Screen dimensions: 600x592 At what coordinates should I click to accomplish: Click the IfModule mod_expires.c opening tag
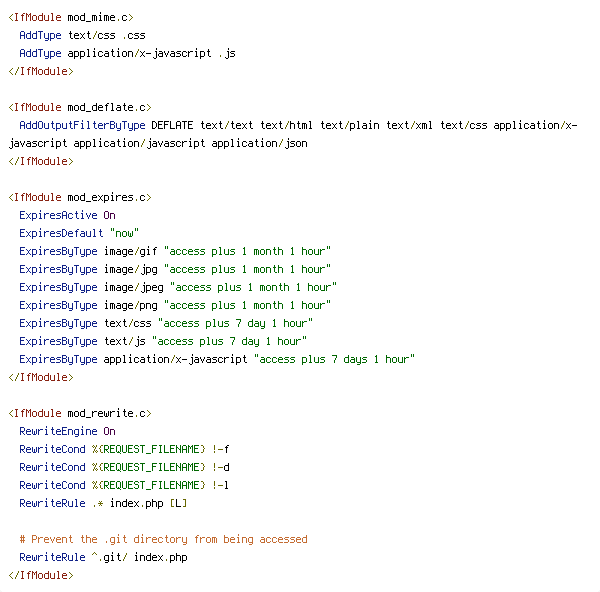click(80, 197)
